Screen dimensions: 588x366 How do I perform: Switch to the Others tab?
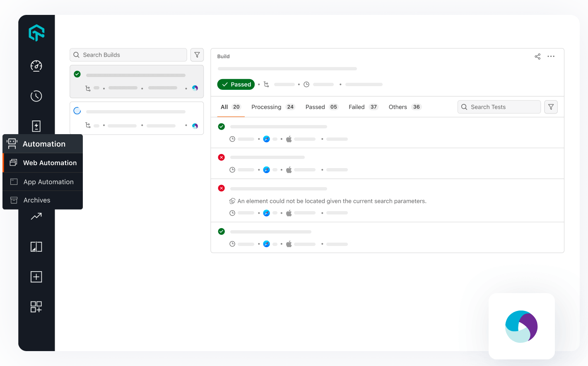click(x=405, y=107)
